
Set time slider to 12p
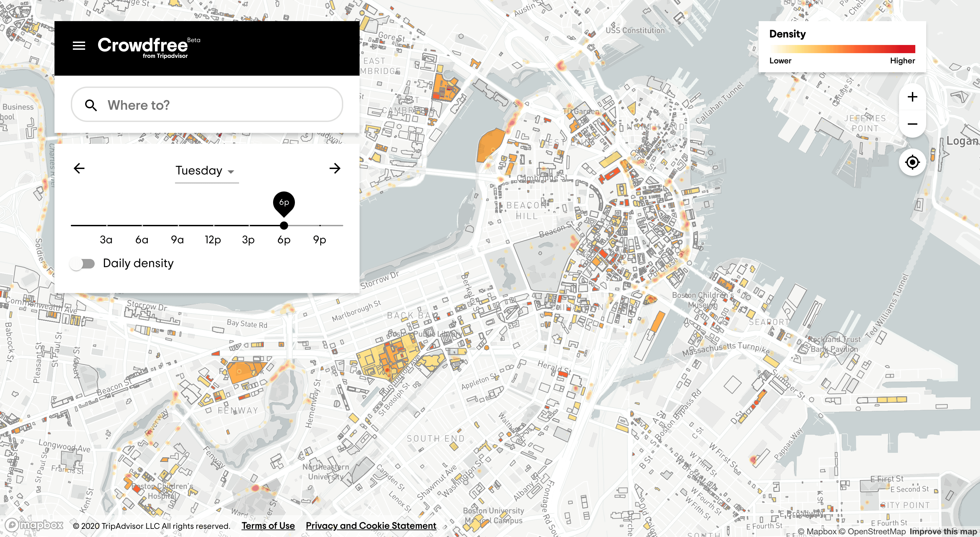click(x=213, y=240)
